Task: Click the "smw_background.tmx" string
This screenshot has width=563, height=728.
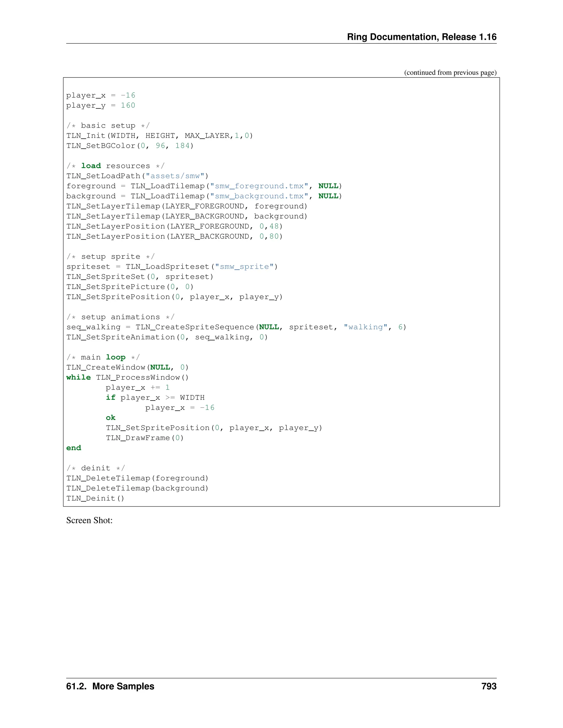Action: [x=259, y=196]
